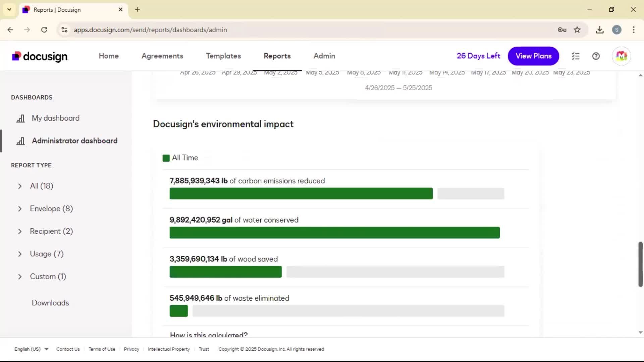Open the help question mark icon
The width and height of the screenshot is (644, 362).
click(x=596, y=56)
